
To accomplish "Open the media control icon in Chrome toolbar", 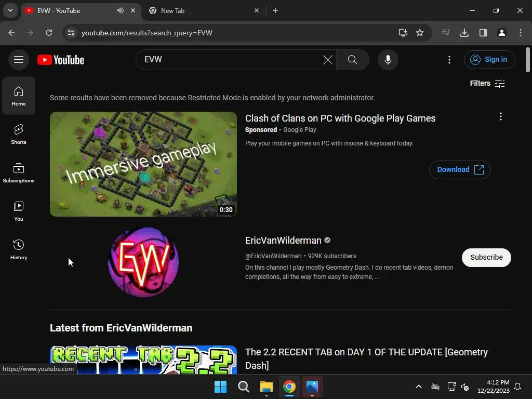I will (446, 33).
